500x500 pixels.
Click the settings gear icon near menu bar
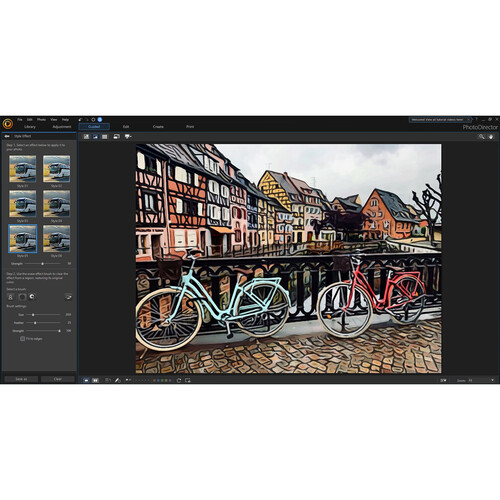click(93, 119)
